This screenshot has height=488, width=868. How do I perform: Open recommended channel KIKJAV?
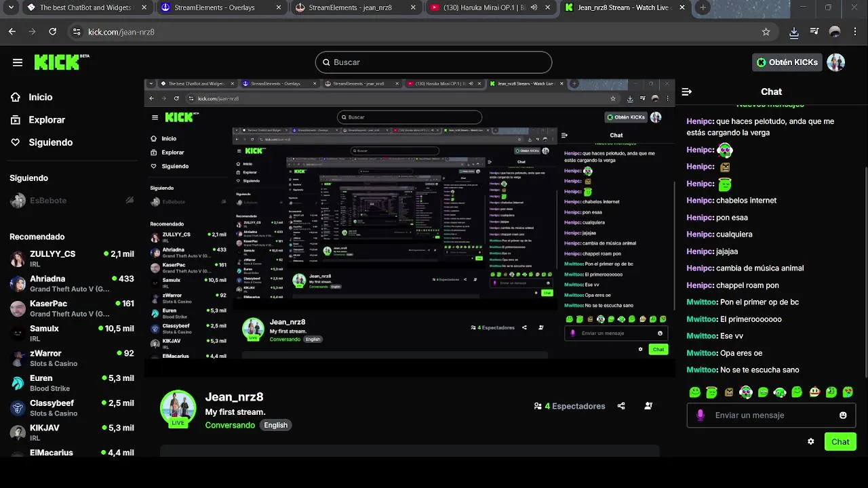[x=72, y=432]
